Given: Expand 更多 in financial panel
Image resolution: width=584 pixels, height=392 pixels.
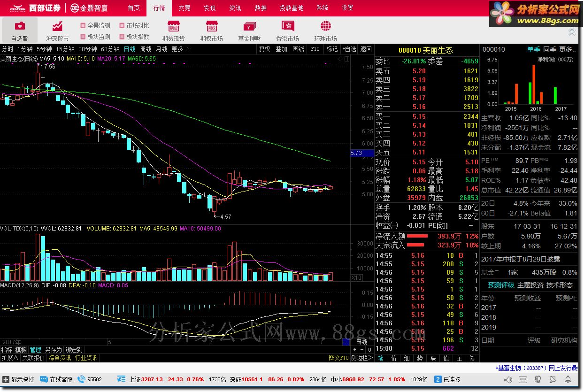Looking at the screenshot, I should point(568,49).
